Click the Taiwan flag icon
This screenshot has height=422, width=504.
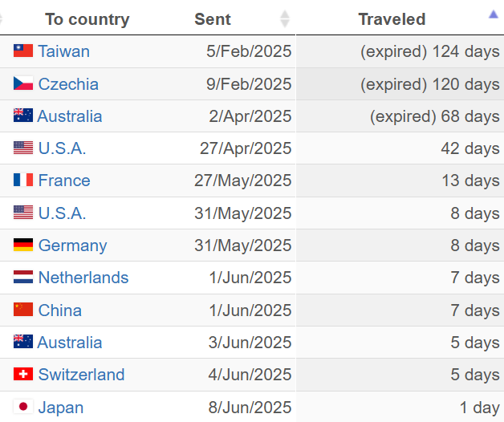click(23, 51)
